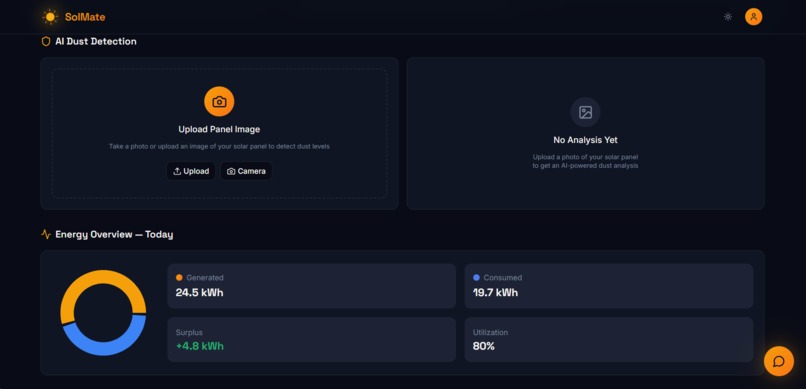806x389 pixels.
Task: Open the Camera button
Action: pos(246,171)
